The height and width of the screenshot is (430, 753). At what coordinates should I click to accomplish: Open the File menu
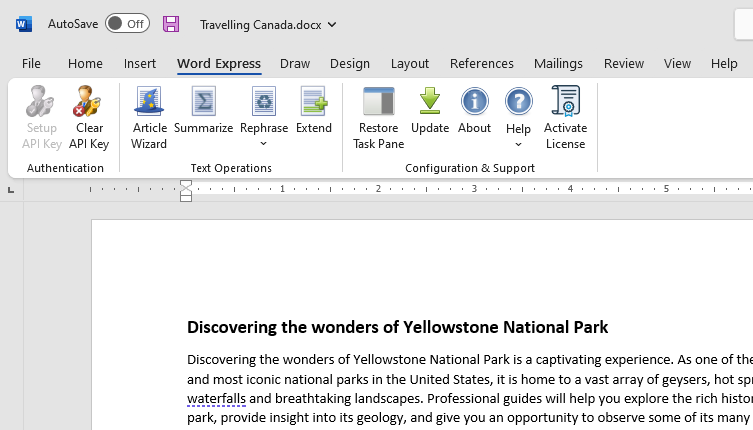(31, 63)
